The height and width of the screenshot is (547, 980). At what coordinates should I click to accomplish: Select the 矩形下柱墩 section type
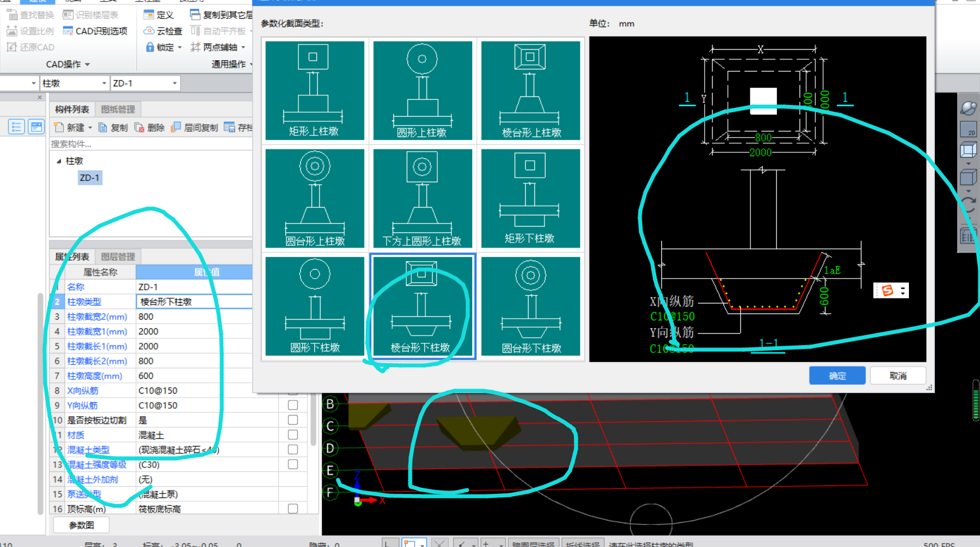pos(531,198)
